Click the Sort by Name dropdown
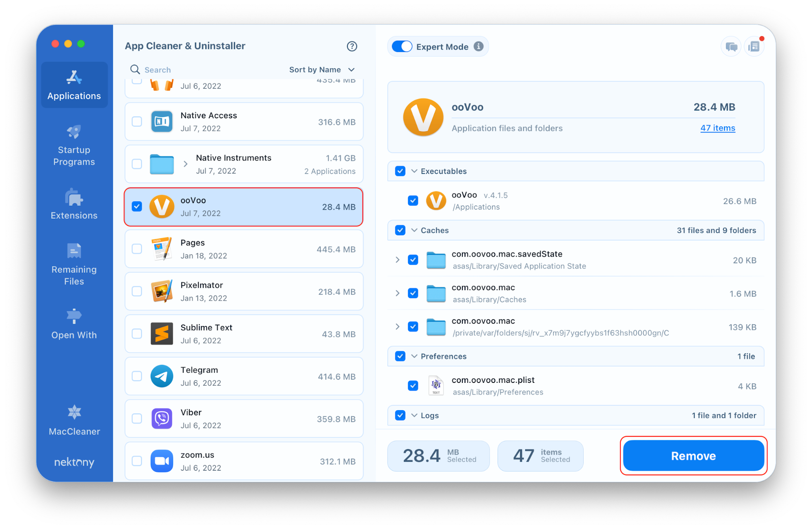 (x=320, y=69)
